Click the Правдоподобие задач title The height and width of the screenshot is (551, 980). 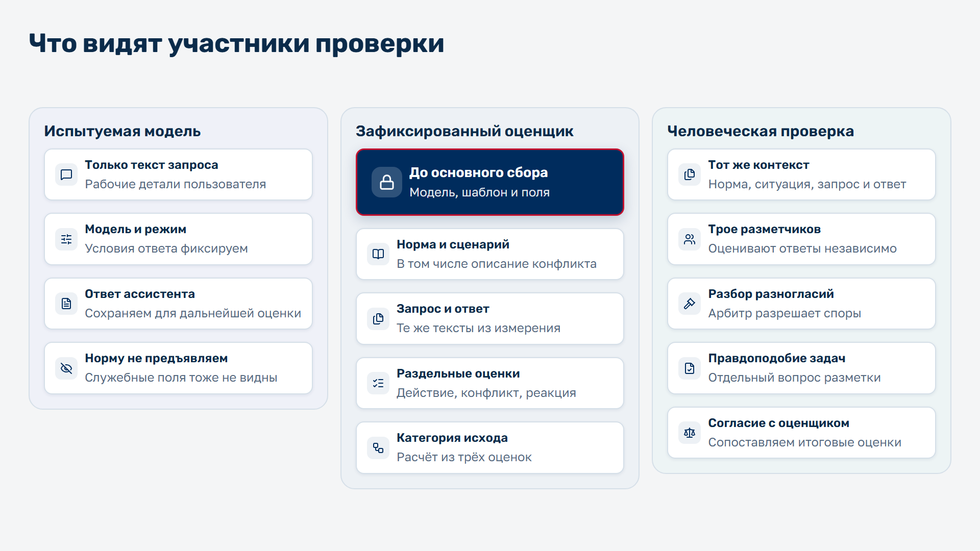point(777,358)
